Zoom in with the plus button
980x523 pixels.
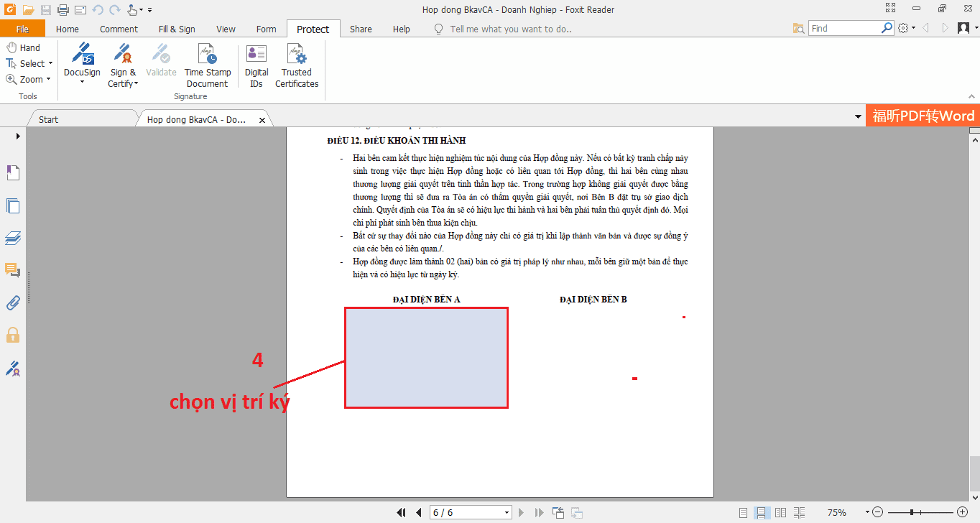(962, 512)
